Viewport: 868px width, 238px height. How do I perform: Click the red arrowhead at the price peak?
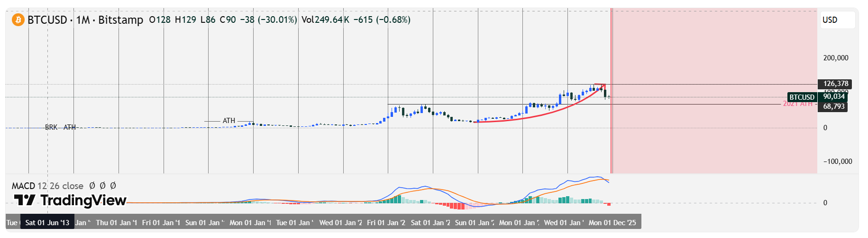[602, 86]
